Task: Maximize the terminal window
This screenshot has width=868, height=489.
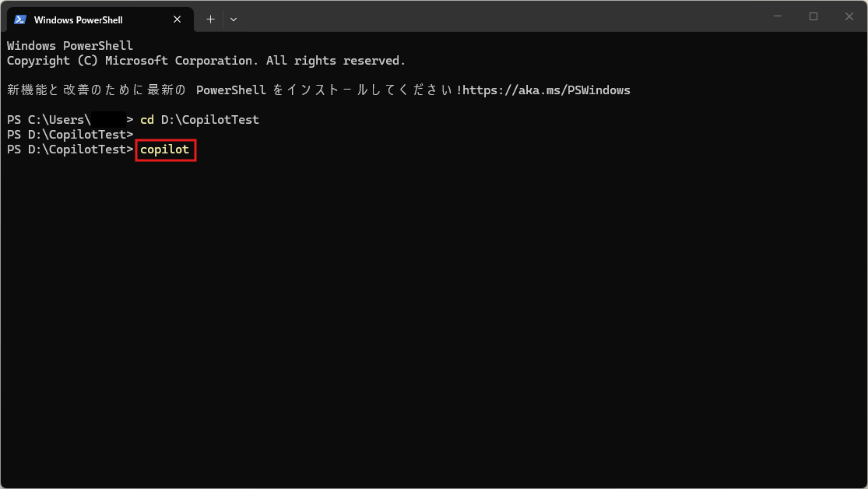Action: tap(814, 16)
